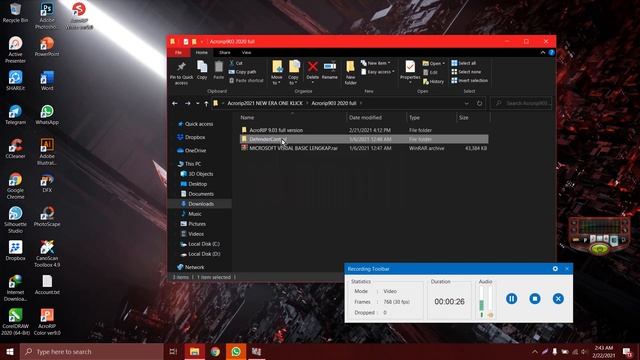Create a New folder from ribbon
640x360 pixels.
[350, 73]
